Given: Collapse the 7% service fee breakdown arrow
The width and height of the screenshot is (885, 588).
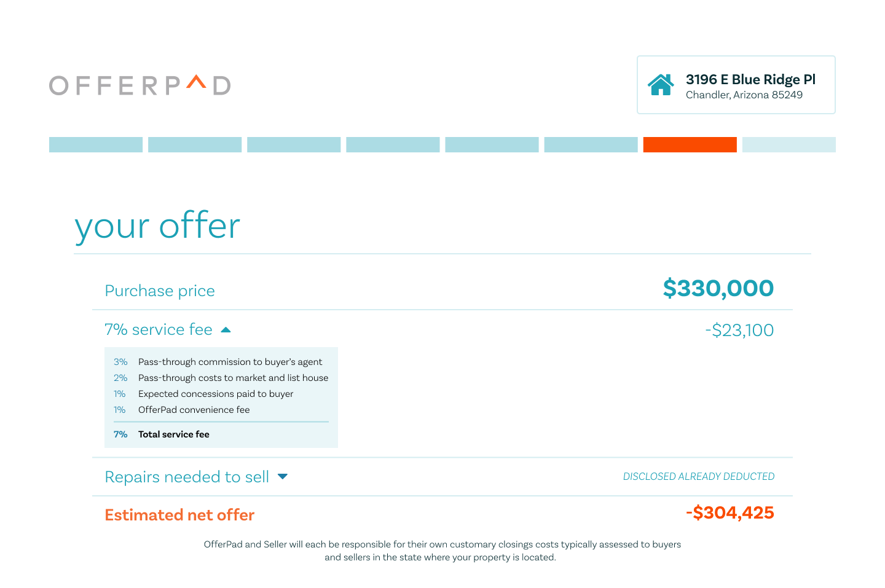Looking at the screenshot, I should click(226, 330).
